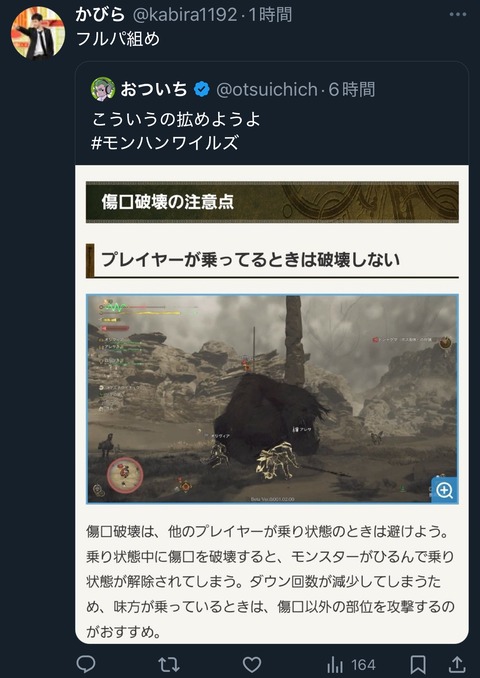Open the three-dot more options menu
This screenshot has height=678, width=480.
[458, 14]
